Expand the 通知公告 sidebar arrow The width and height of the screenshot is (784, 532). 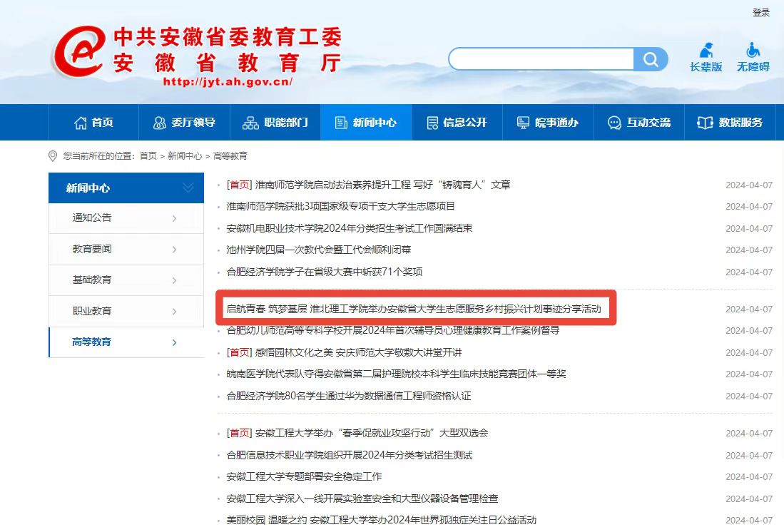(x=174, y=218)
